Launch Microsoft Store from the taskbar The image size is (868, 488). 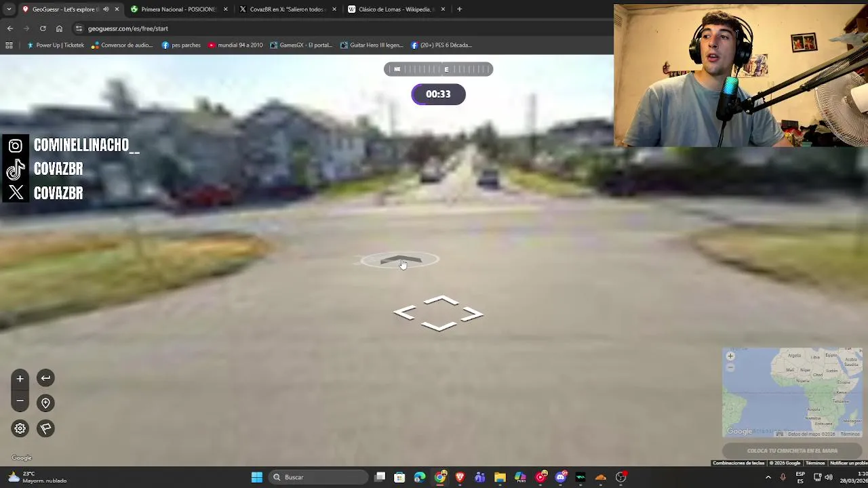pyautogui.click(x=399, y=477)
